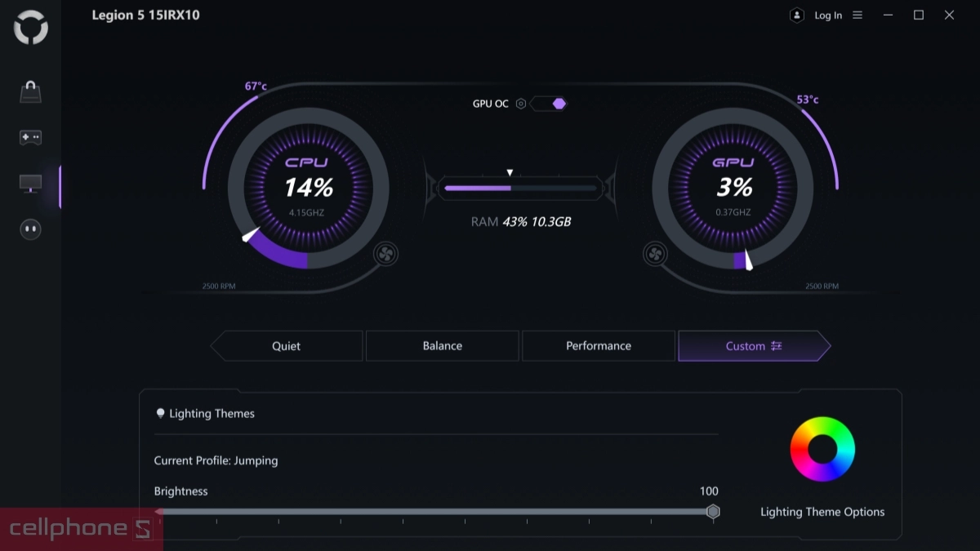Image resolution: width=980 pixels, height=551 pixels.
Task: Click the GPU OC settings hexagon icon
Action: coord(520,104)
